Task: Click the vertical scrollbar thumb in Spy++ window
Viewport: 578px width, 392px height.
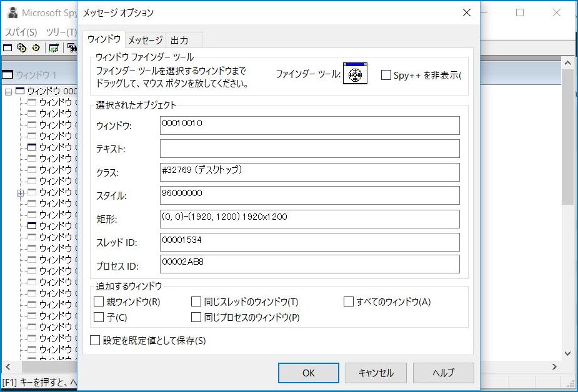Action: 567,136
